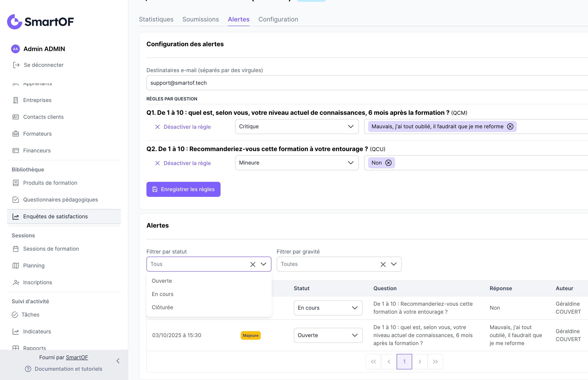This screenshot has height=380, width=588.
Task: Go to the next pagination page
Action: (x=419, y=361)
